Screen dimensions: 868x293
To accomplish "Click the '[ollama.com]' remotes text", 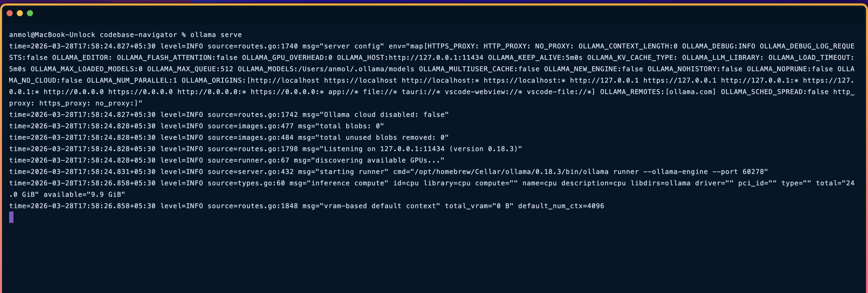I will click(x=690, y=92).
